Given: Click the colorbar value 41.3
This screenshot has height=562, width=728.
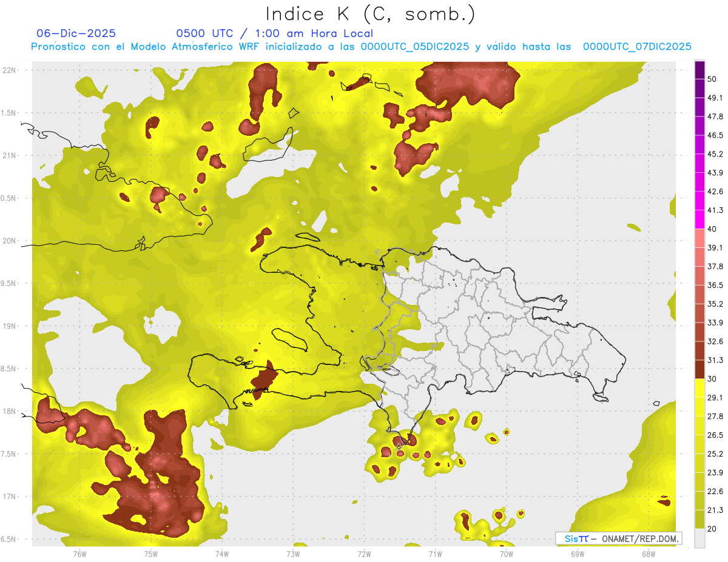Looking at the screenshot, I should [x=715, y=210].
